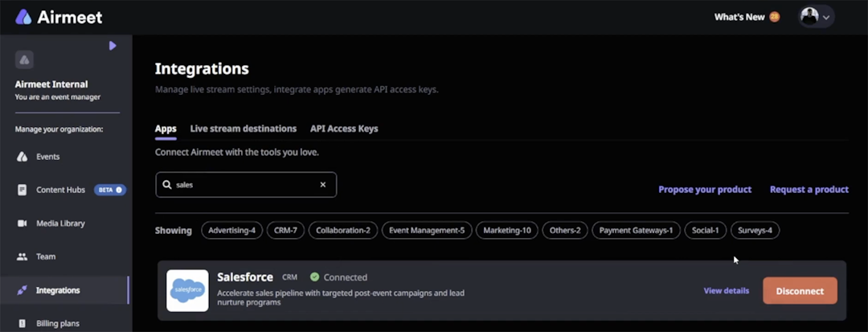Filter by Social-1 category
The height and width of the screenshot is (332, 868).
click(706, 230)
